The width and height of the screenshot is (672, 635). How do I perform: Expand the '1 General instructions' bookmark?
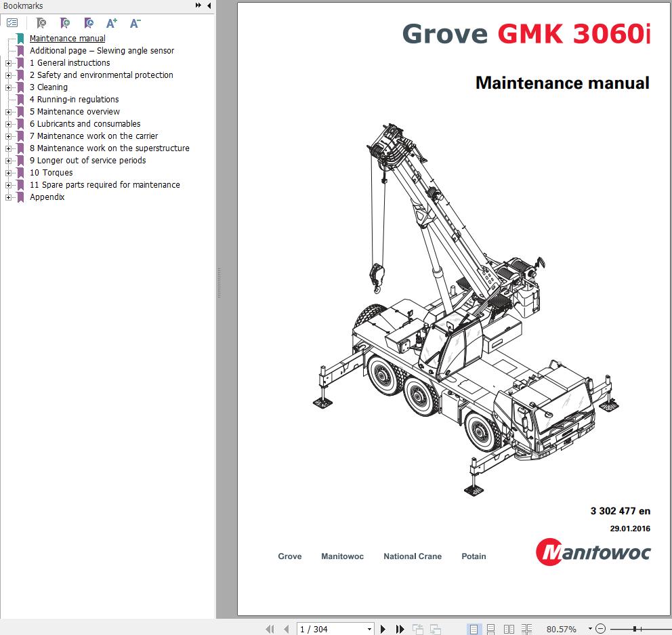pyautogui.click(x=9, y=63)
